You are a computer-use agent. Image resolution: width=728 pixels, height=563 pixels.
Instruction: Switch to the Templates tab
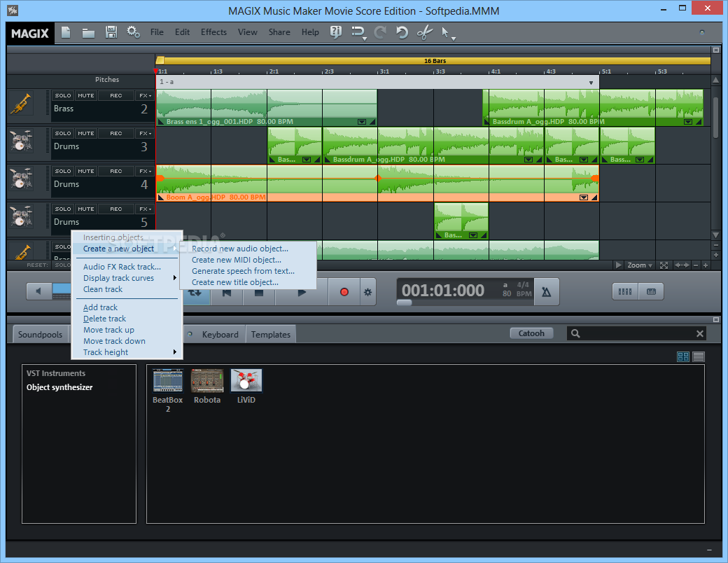click(x=271, y=335)
